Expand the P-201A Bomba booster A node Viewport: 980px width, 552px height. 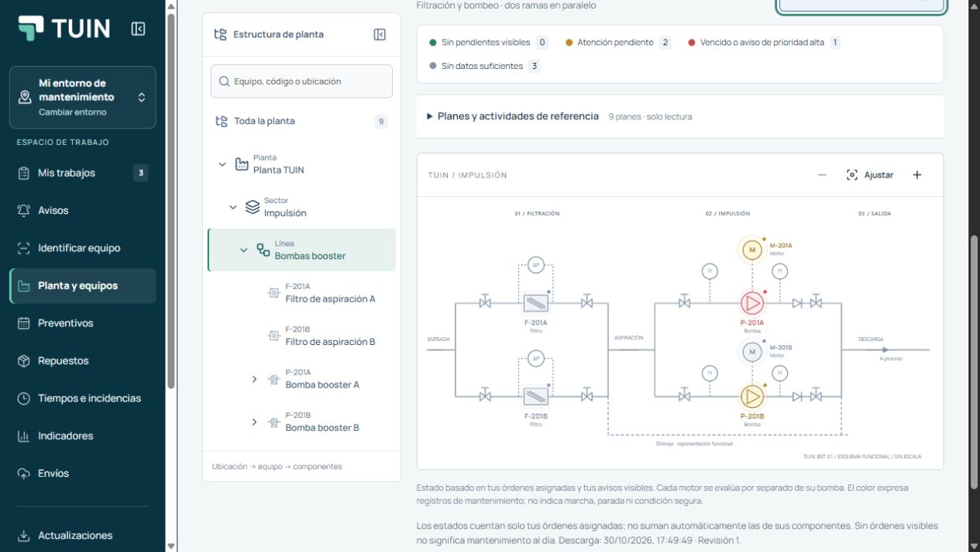(x=254, y=379)
